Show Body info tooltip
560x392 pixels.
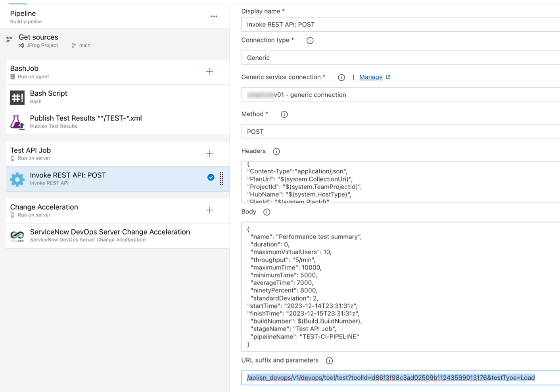click(x=267, y=212)
